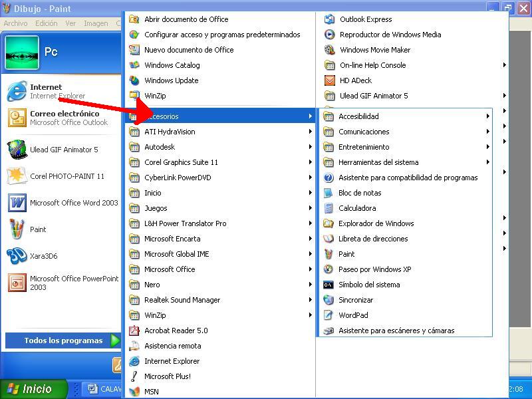Expand the Nero submenu arrow

[310, 285]
